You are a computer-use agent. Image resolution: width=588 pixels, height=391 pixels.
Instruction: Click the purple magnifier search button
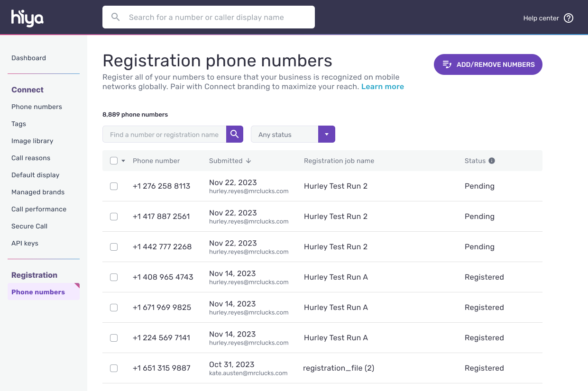pyautogui.click(x=234, y=134)
